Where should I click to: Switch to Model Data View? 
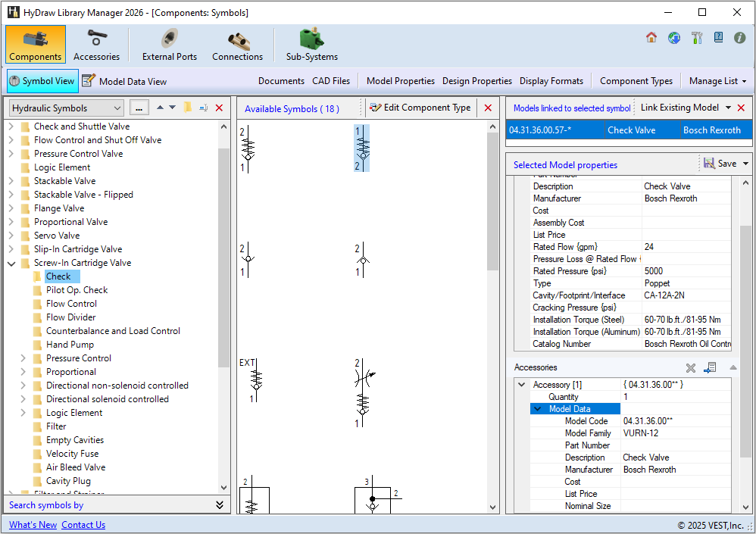124,81
